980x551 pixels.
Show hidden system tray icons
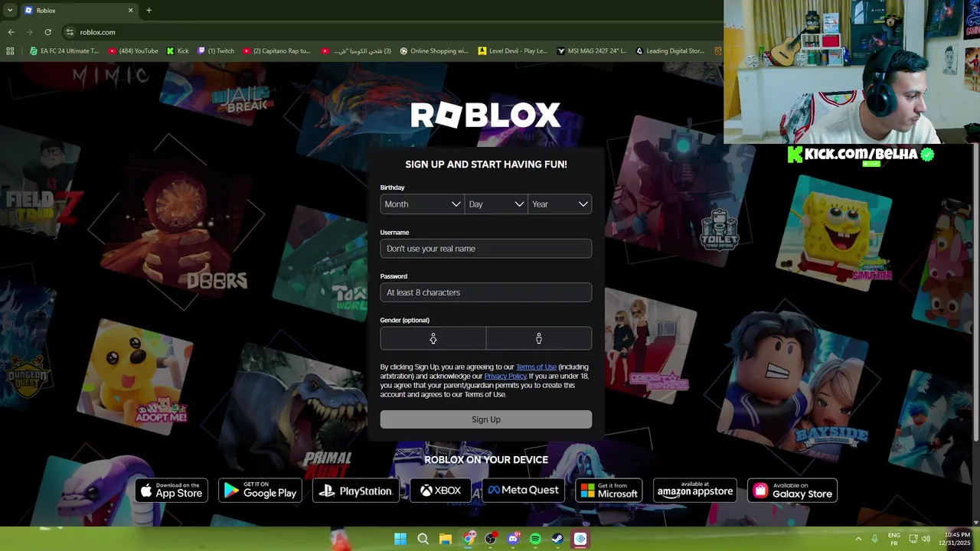pyautogui.click(x=858, y=539)
